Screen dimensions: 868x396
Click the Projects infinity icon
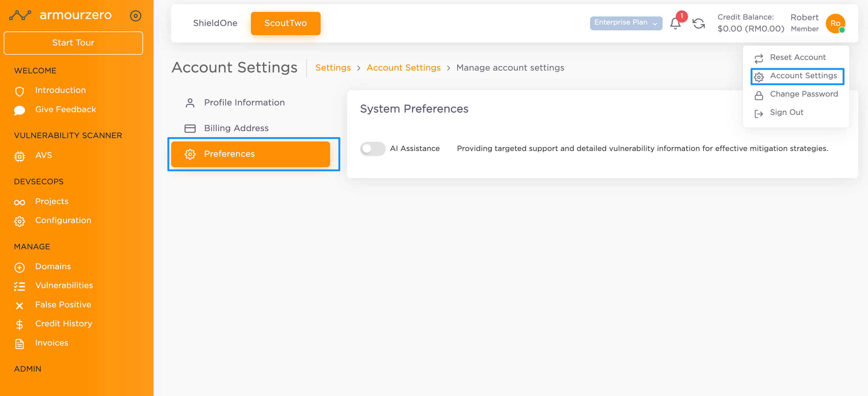click(x=20, y=202)
